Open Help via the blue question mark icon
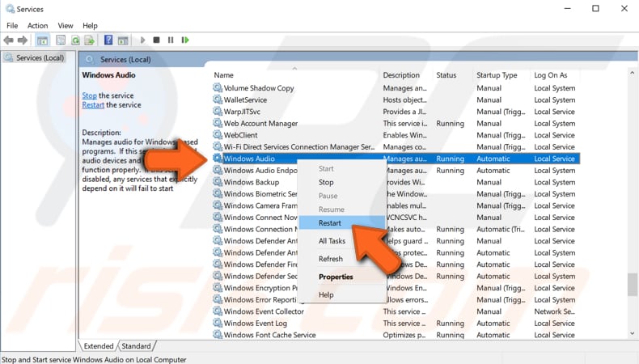The height and width of the screenshot is (364, 639). (x=108, y=40)
